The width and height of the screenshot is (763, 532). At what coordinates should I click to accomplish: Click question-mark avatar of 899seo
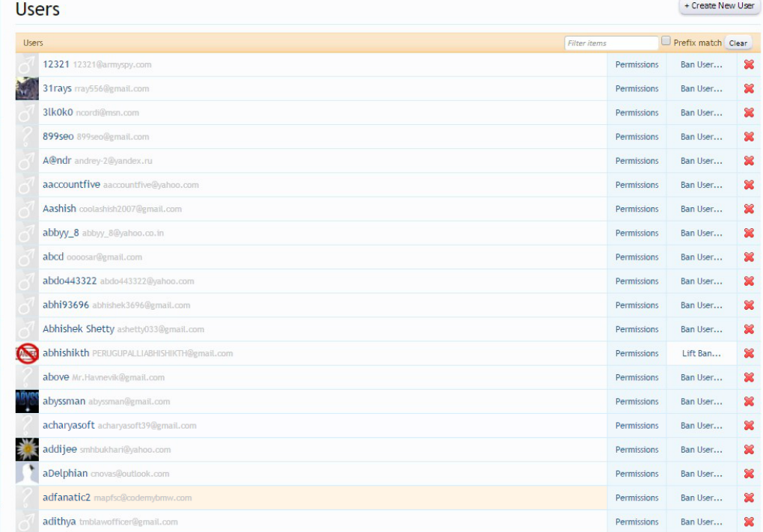click(x=27, y=137)
